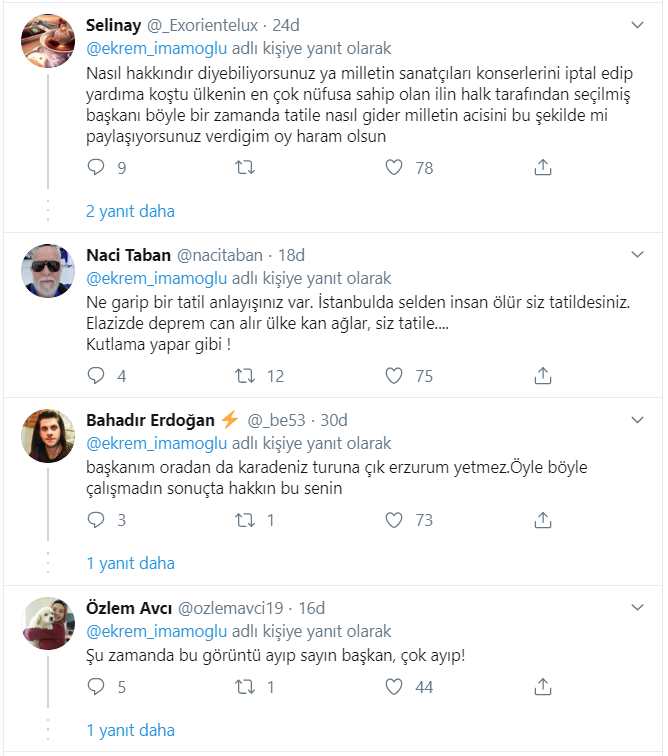
Task: Retweet Bahadır Erdoğan's tweet
Action: pyautogui.click(x=243, y=520)
